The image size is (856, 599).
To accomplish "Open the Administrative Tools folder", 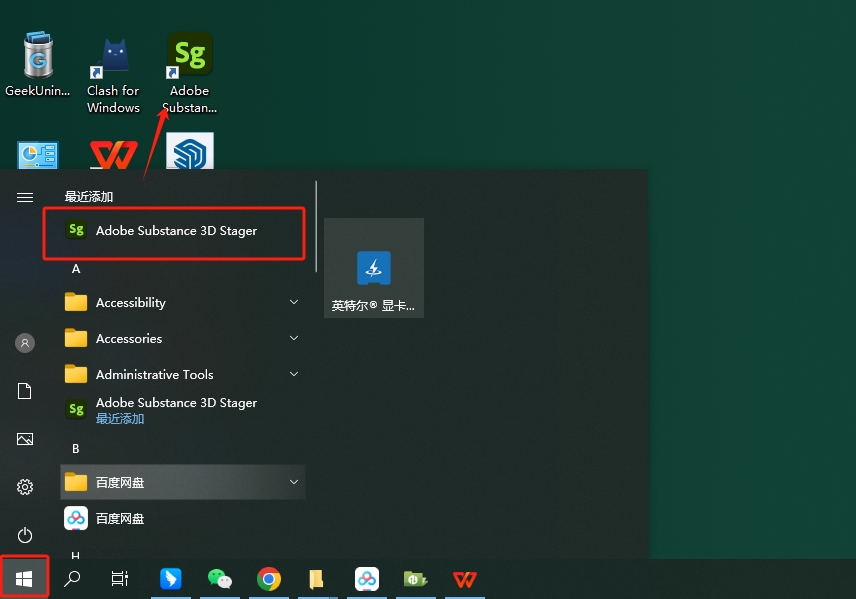I will [182, 375].
